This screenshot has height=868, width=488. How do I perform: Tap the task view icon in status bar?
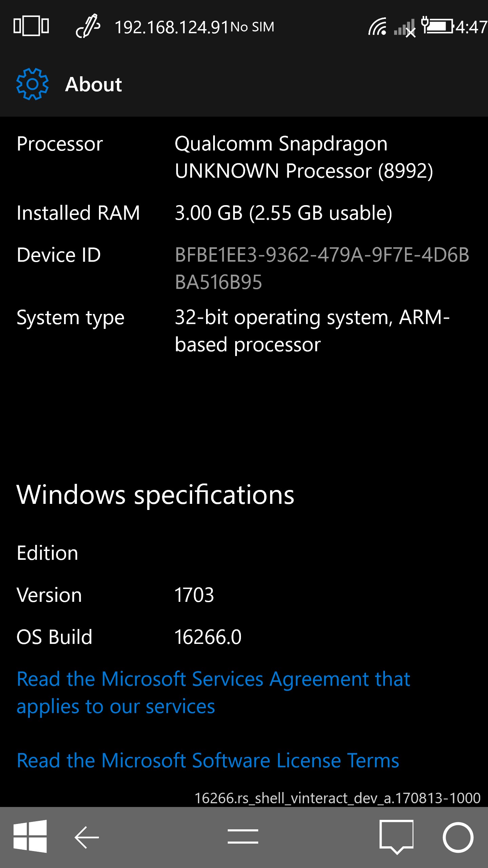[x=31, y=26]
